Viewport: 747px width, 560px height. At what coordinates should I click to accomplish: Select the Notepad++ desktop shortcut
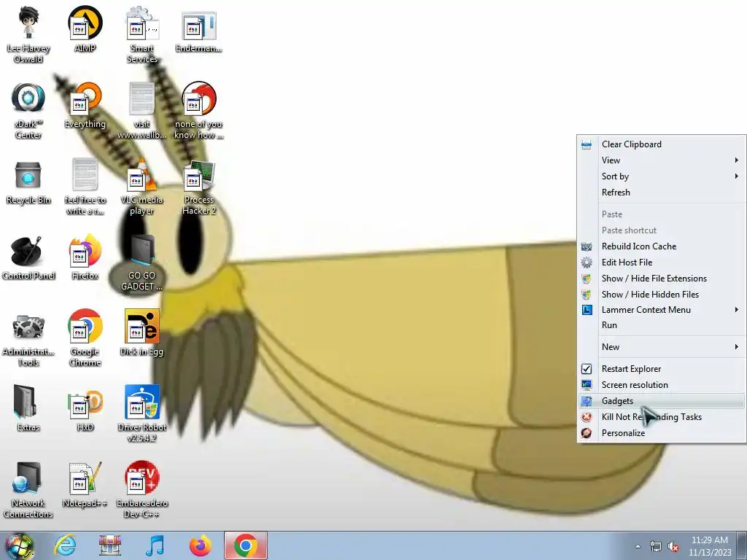85,485
